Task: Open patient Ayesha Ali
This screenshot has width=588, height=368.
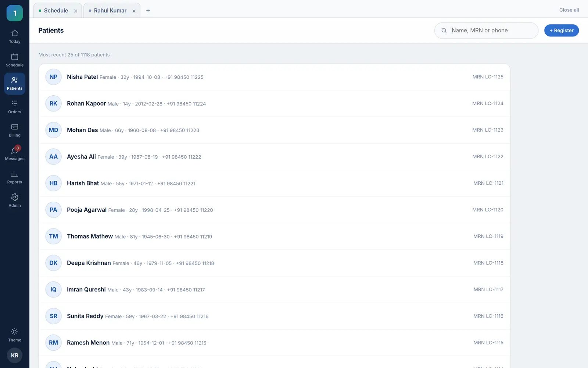Action: (274, 157)
